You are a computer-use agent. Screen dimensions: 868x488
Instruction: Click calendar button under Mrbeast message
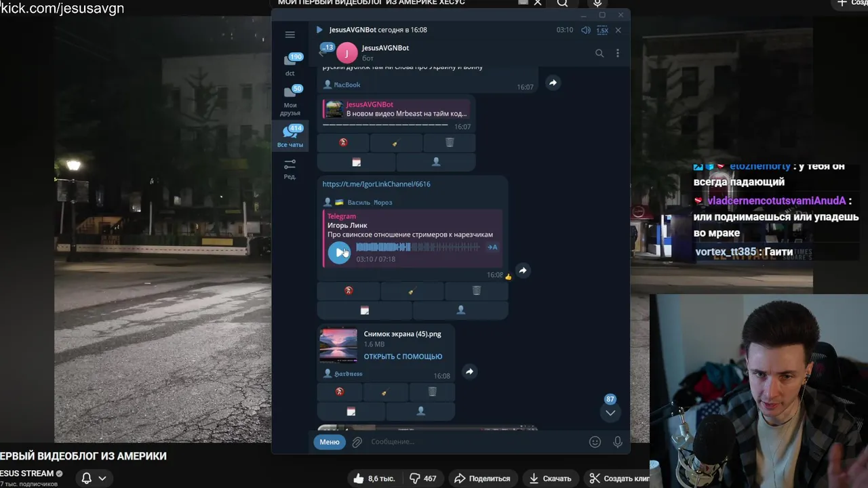356,162
